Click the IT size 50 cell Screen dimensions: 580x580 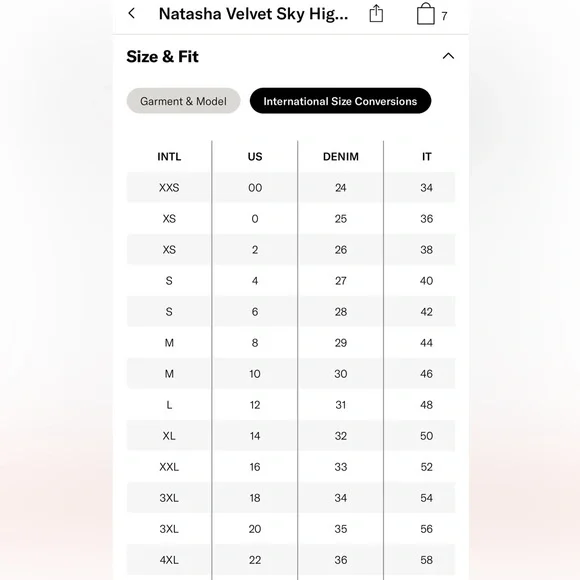426,436
